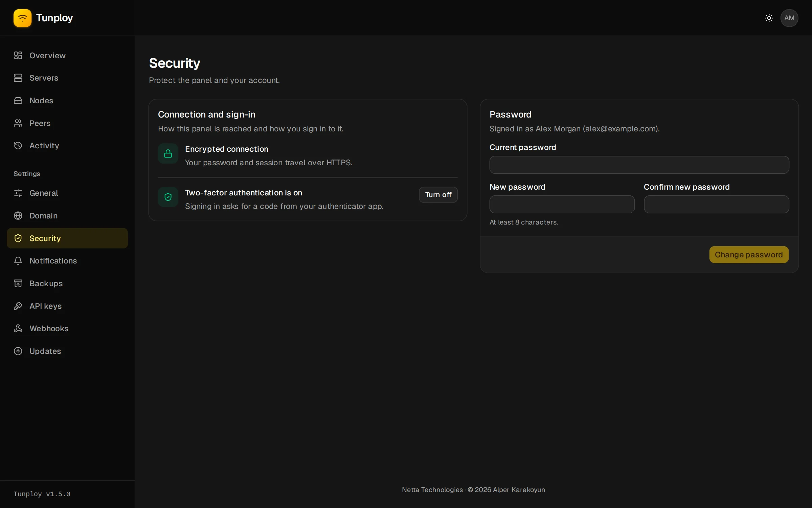
Task: Click the Peers people icon
Action: (x=18, y=123)
